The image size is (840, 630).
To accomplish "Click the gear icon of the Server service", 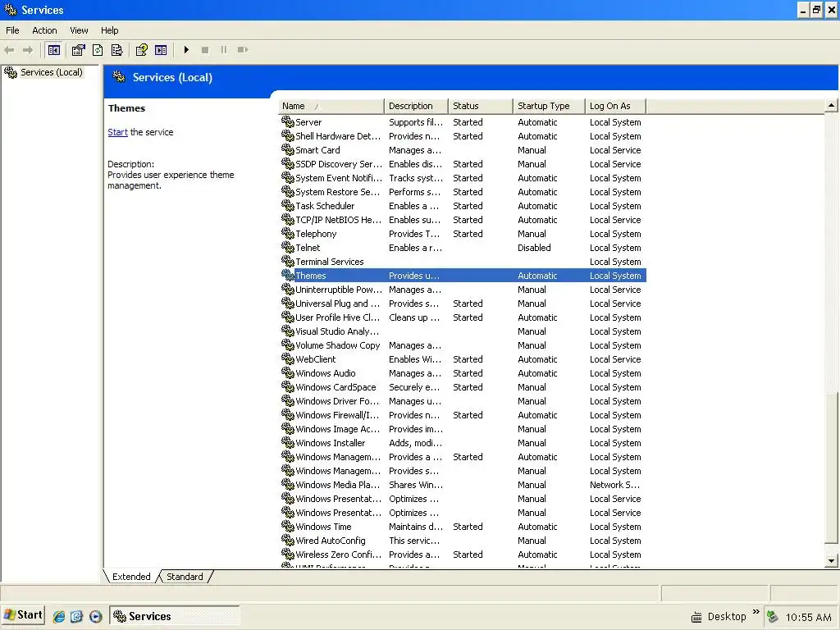I will (x=288, y=121).
